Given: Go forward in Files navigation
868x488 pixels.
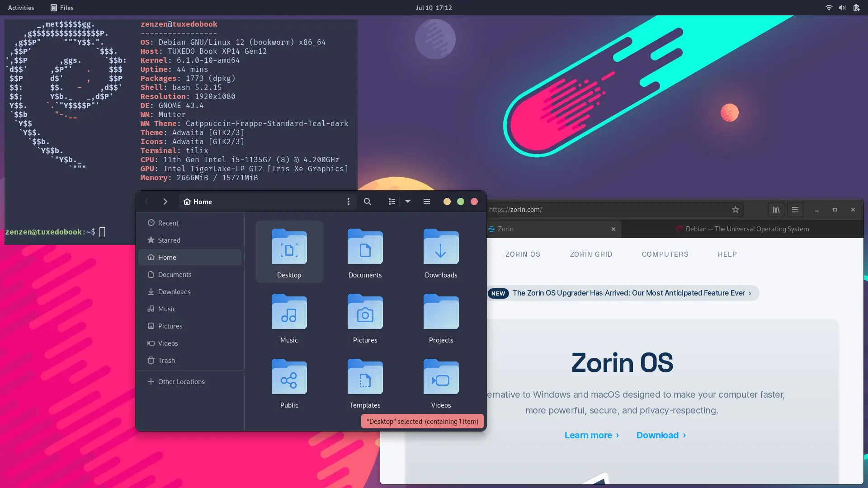Looking at the screenshot, I should click(x=165, y=202).
